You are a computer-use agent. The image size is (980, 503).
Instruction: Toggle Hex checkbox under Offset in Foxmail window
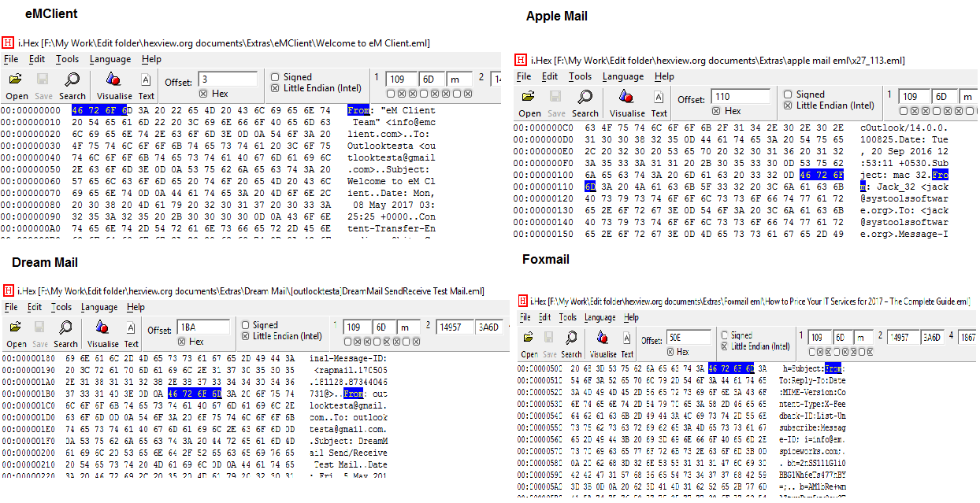670,352
